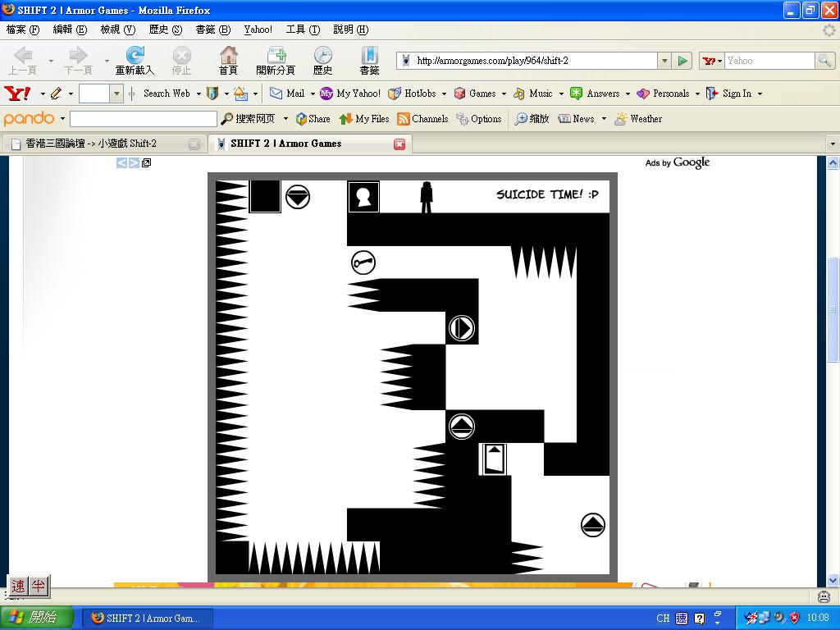
Task: Open the Bookmarks toolbar icon
Action: coord(369,60)
